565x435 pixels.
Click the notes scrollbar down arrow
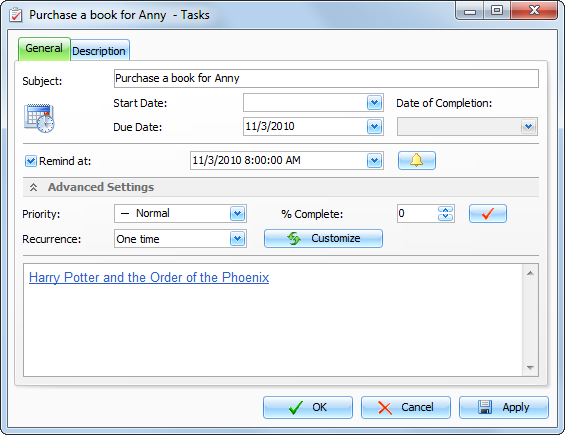530,368
